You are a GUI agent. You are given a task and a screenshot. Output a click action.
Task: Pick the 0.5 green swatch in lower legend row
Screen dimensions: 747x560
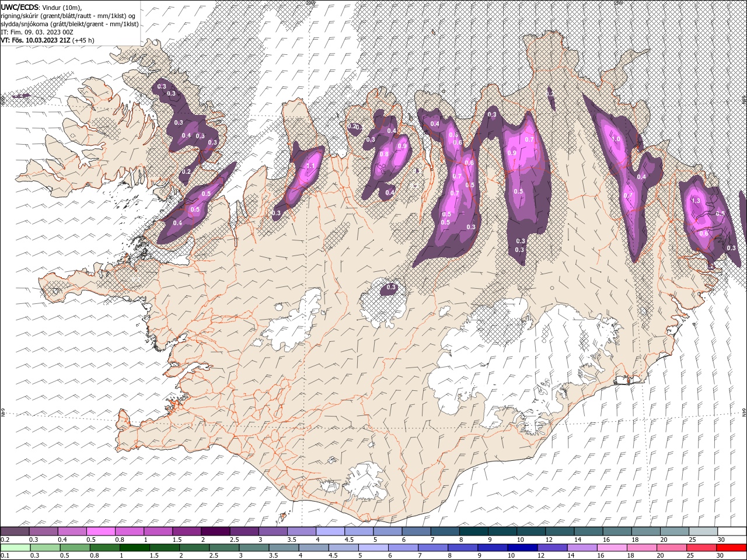pyautogui.click(x=75, y=548)
